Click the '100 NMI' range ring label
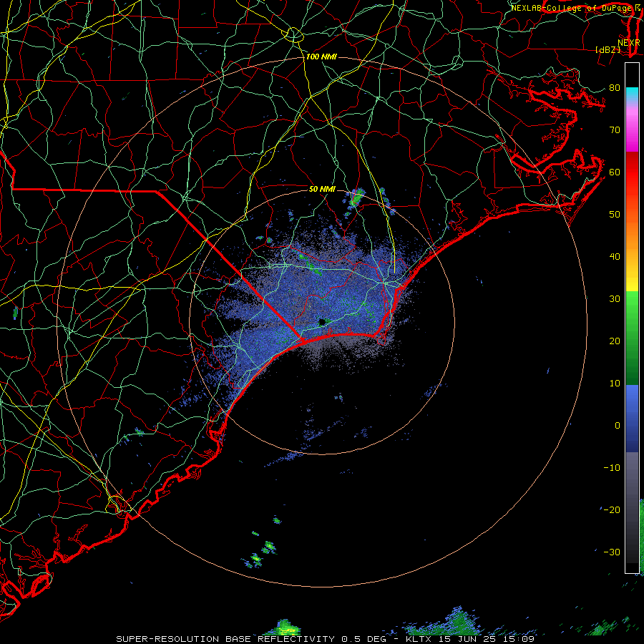The height and width of the screenshot is (644, 644). click(x=321, y=57)
